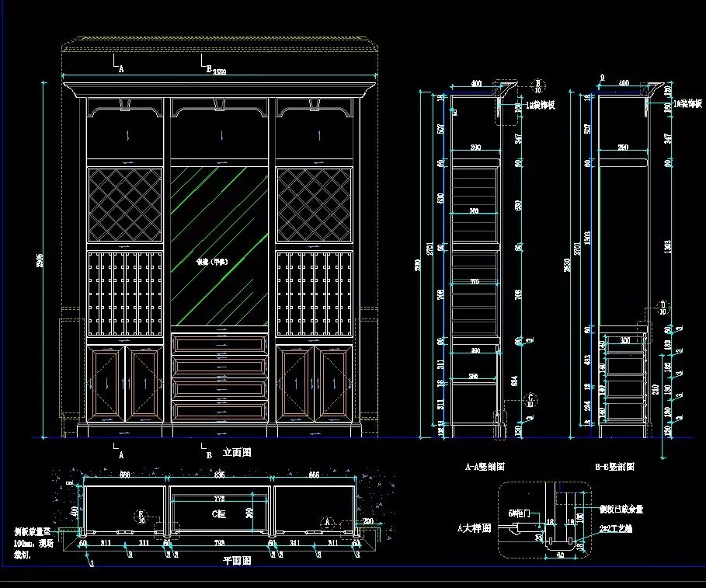This screenshot has width=706, height=588.
Task: Click the 平面图 plan view title
Action: [x=237, y=561]
